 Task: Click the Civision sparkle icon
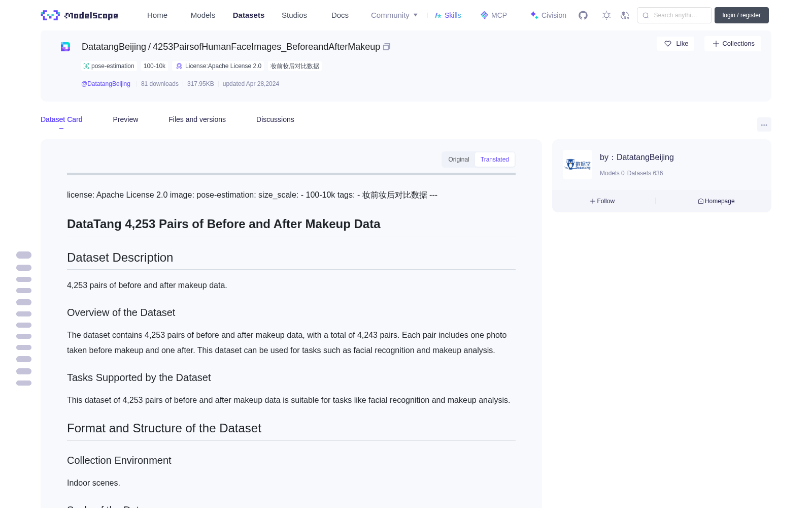[x=534, y=15]
